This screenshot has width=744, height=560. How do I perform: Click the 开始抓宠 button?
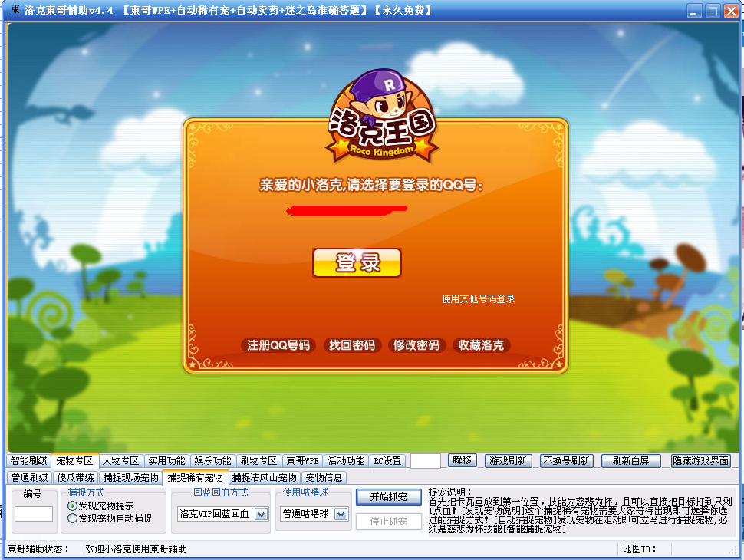click(389, 497)
